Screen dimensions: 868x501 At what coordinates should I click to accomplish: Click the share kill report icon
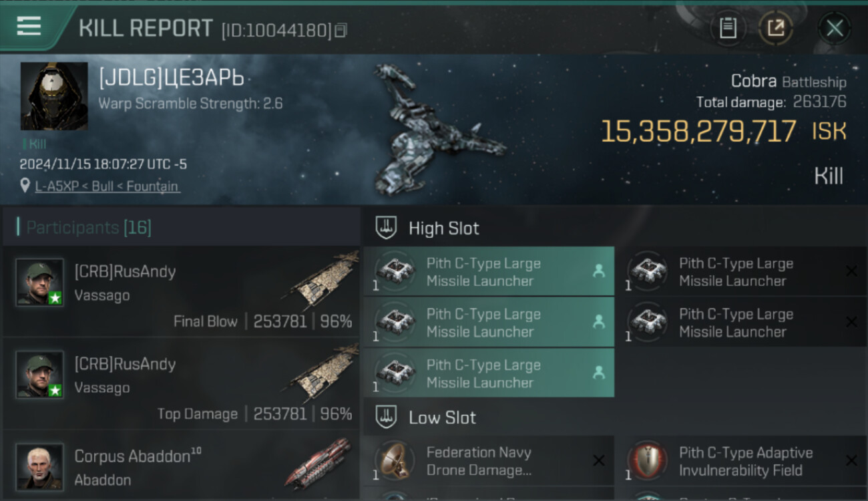(776, 28)
